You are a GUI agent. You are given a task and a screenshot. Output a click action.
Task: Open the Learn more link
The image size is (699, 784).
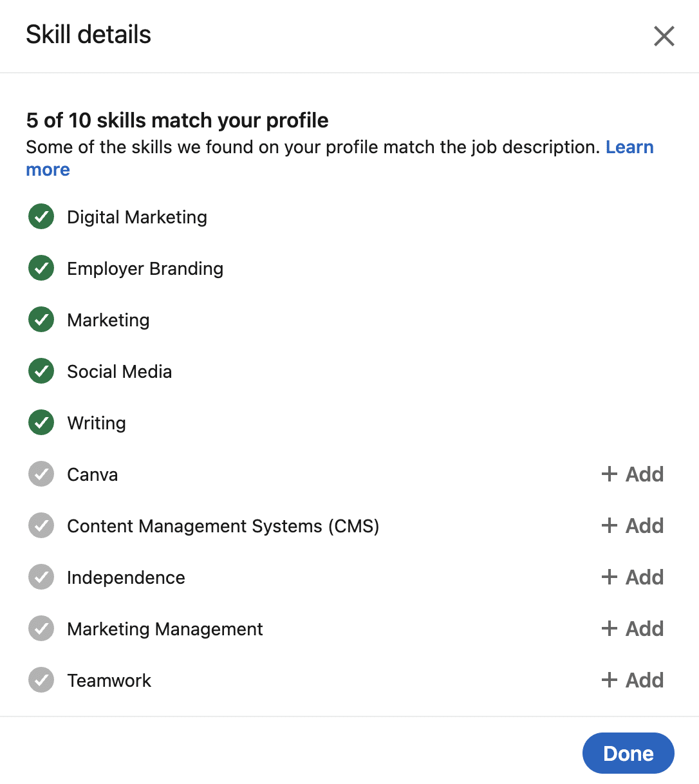[629, 147]
